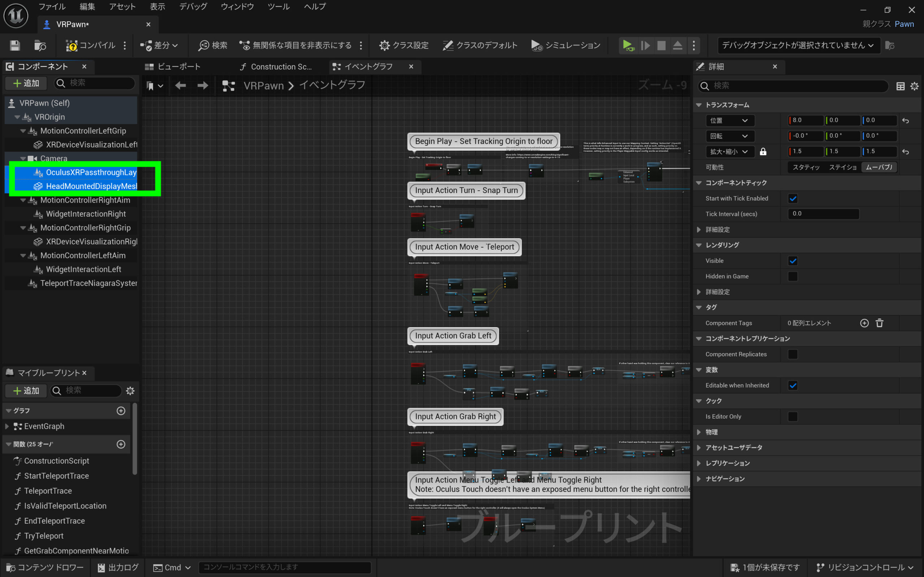
Task: Open the debug object selection dropdown
Action: pos(798,45)
